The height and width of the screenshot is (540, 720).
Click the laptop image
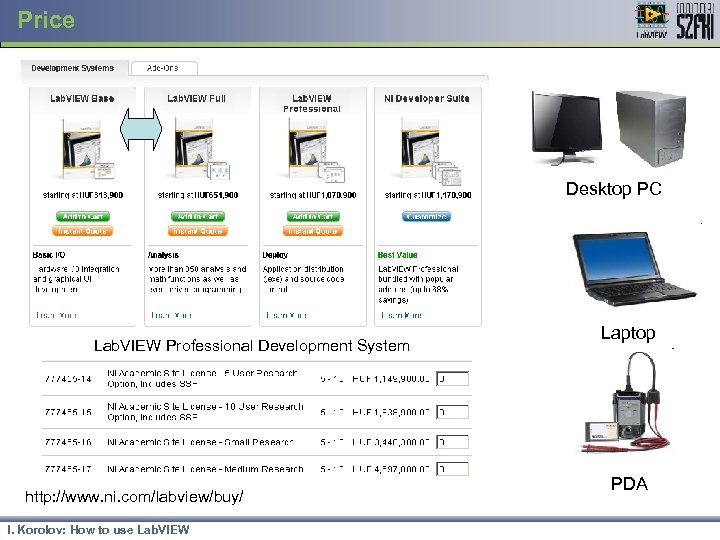pyautogui.click(x=634, y=270)
